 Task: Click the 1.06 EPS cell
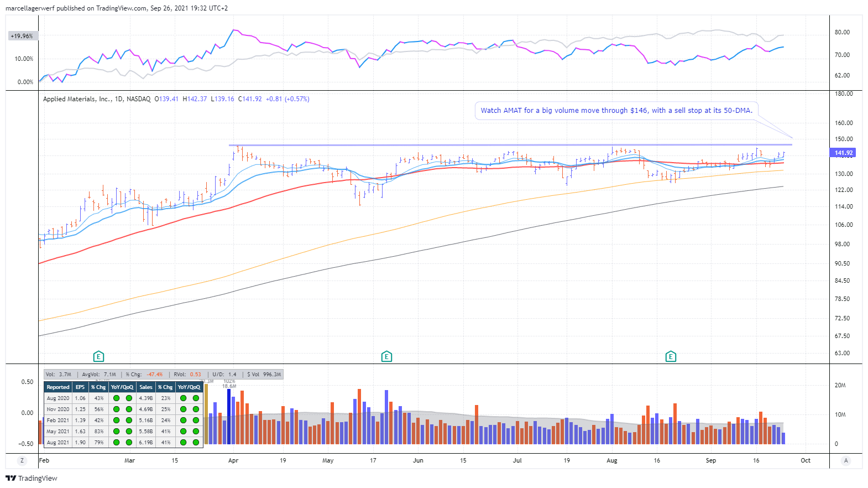coord(80,398)
